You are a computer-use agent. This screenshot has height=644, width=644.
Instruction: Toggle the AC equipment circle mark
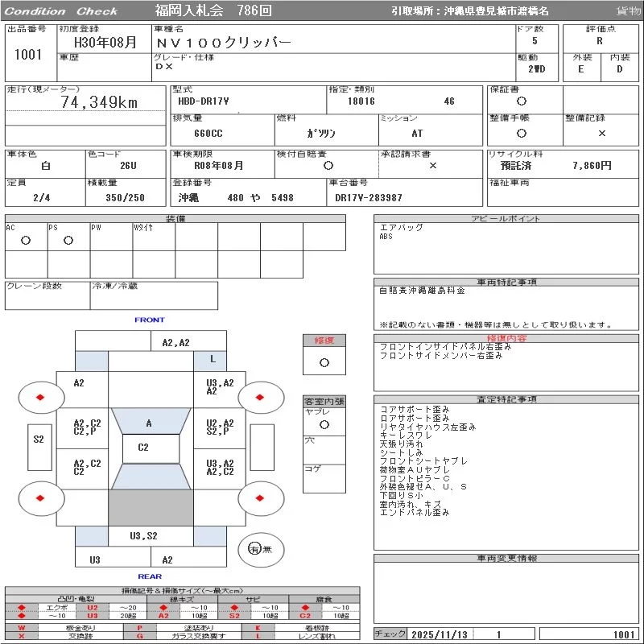point(26,240)
